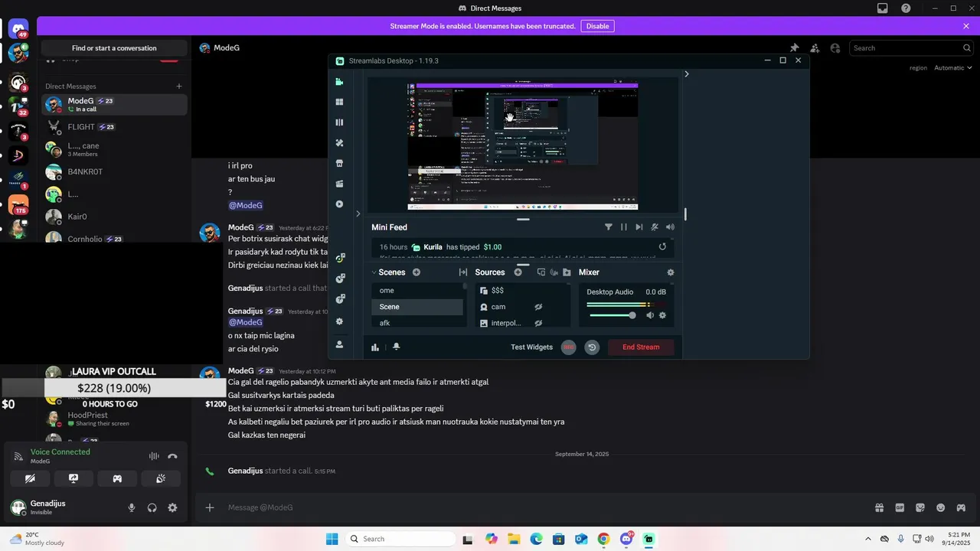Viewport: 980px width, 551px height.
Task: Click Test Widgets in Streamlabs footer
Action: 531,347
